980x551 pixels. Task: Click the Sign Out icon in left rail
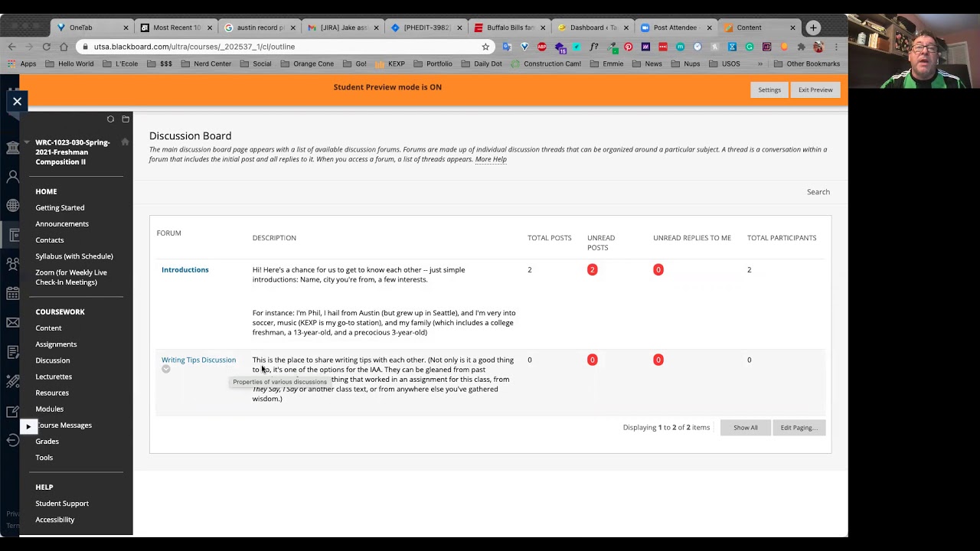click(12, 440)
